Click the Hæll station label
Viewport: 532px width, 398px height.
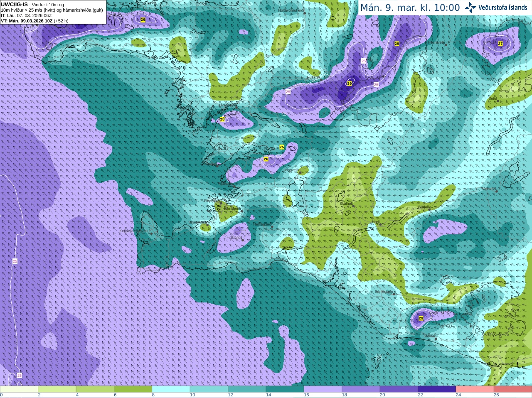pyautogui.click(x=376, y=222)
